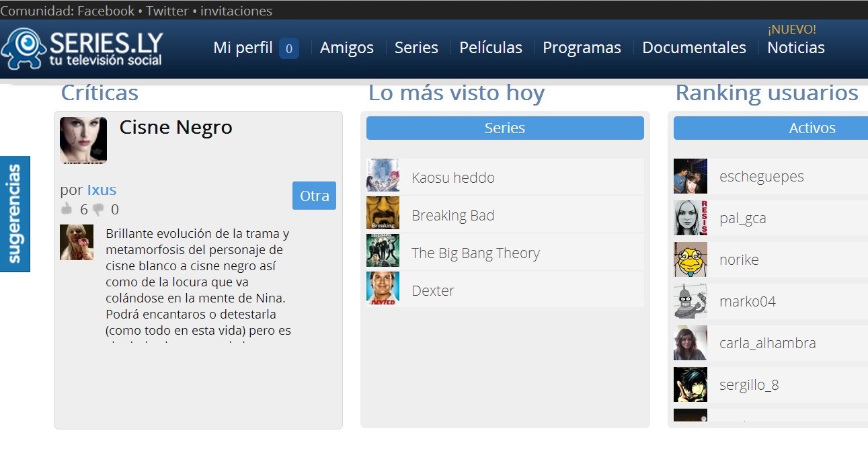Open the sugerencias side tab
This screenshot has height=451, width=868.
click(x=15, y=214)
